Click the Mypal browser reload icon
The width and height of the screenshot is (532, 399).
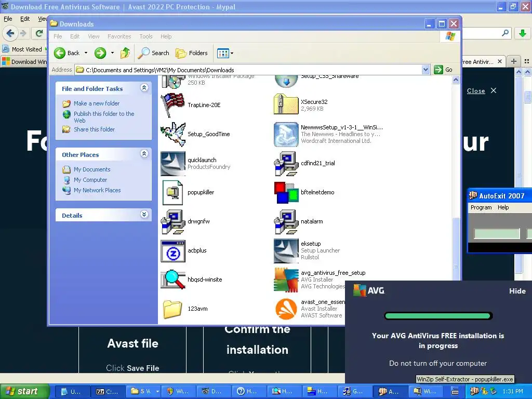[39, 33]
